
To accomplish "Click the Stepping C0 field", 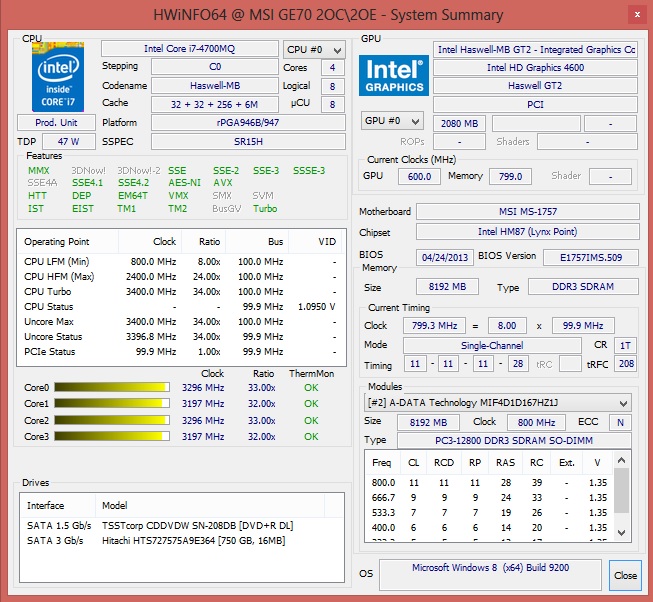I will pyautogui.click(x=214, y=67).
